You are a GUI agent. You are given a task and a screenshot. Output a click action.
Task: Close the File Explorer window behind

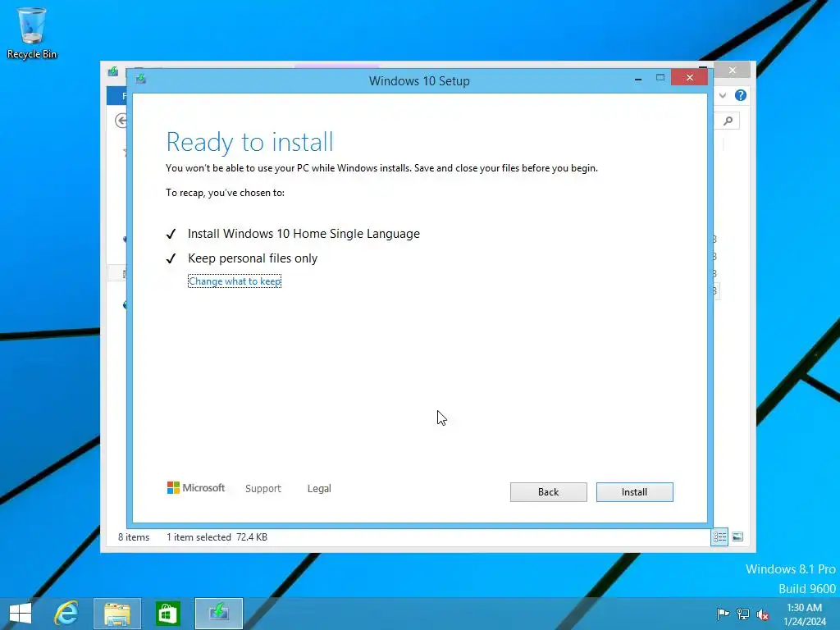[x=733, y=71]
